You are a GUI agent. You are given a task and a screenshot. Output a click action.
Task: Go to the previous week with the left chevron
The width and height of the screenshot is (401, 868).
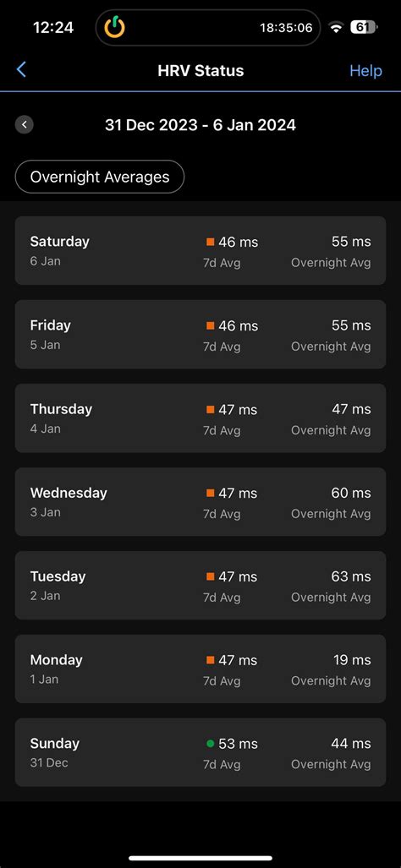tap(25, 124)
